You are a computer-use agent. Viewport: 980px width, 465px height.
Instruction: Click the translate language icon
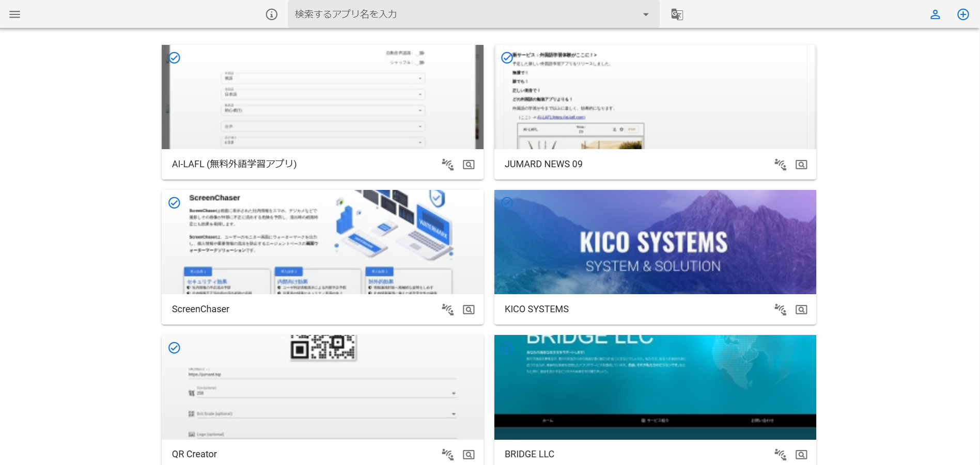[677, 14]
